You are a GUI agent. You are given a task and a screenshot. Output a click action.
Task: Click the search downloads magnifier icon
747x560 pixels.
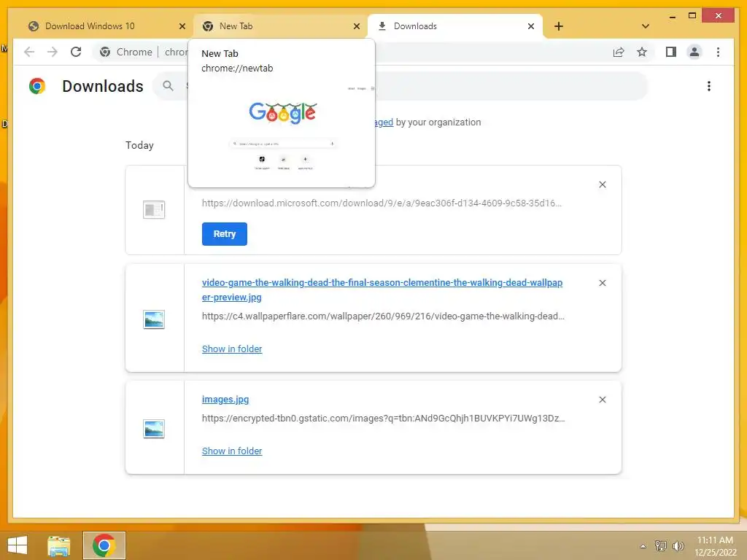[168, 86]
